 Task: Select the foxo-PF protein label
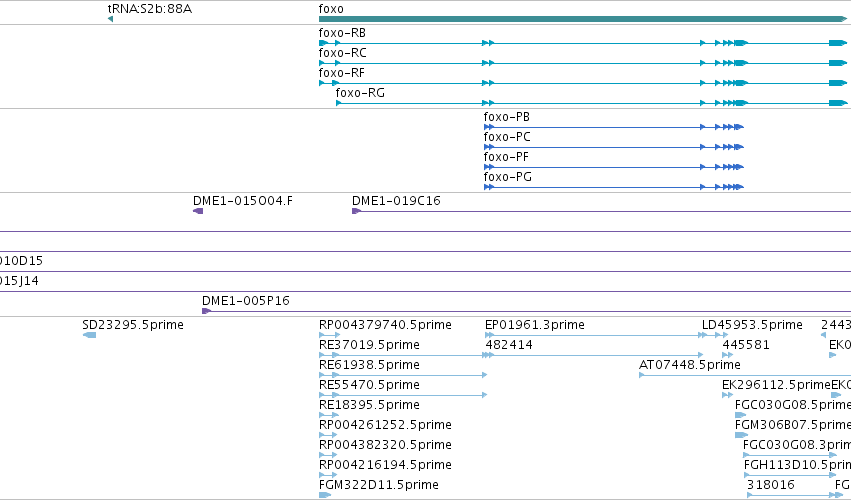pos(506,157)
